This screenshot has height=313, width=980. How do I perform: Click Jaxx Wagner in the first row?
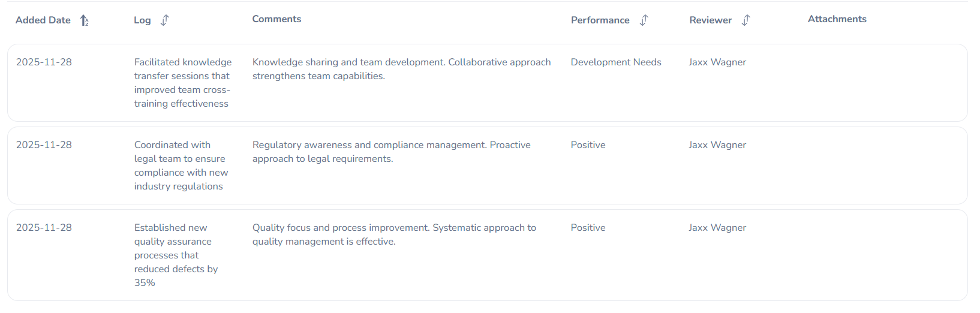pos(717,62)
